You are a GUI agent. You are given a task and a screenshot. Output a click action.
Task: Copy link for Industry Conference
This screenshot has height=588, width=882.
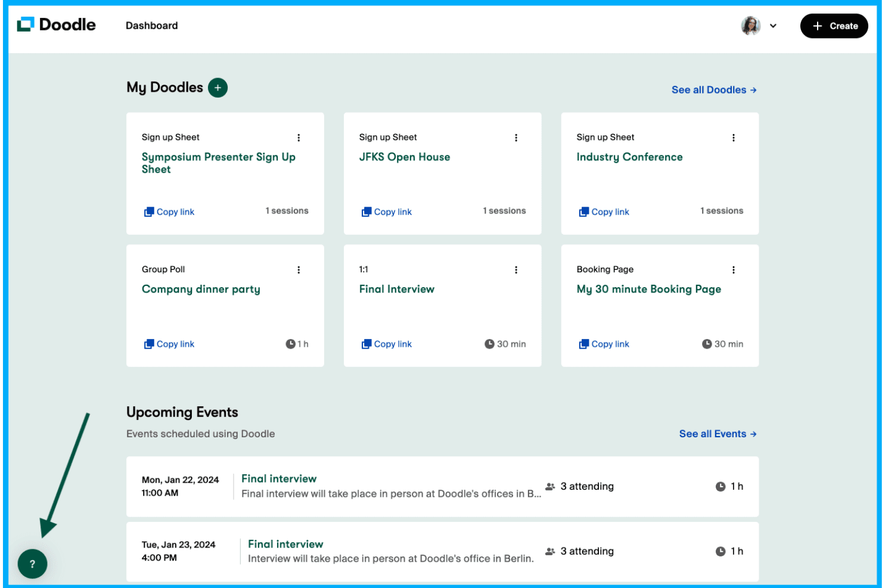(604, 212)
